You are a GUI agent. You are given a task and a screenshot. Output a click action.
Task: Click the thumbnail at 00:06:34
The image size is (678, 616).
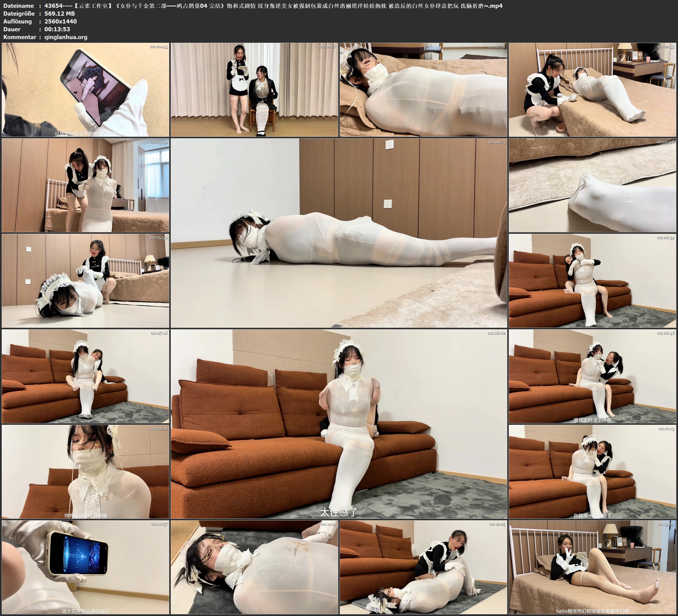592,281
